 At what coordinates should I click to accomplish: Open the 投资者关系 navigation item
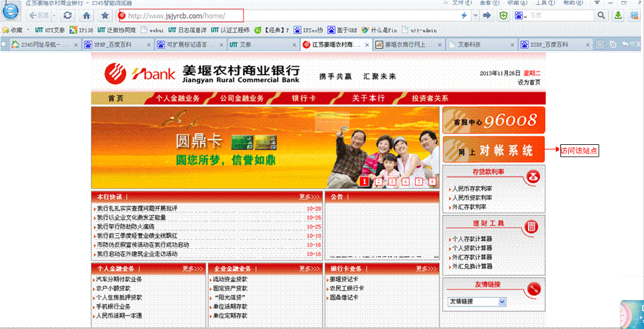430,98
